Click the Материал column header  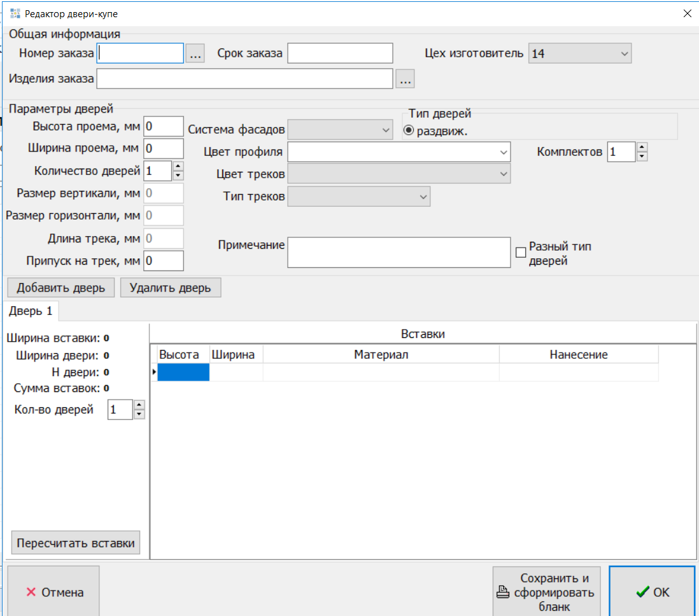[x=381, y=354]
